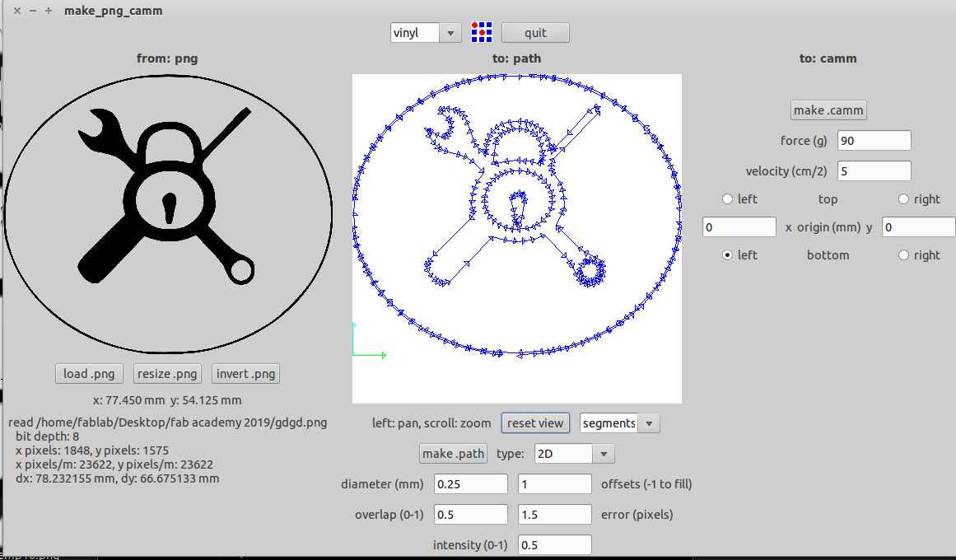Viewport: 956px width, 560px height.
Task: Click the intensity (0-1) input field
Action: point(555,544)
